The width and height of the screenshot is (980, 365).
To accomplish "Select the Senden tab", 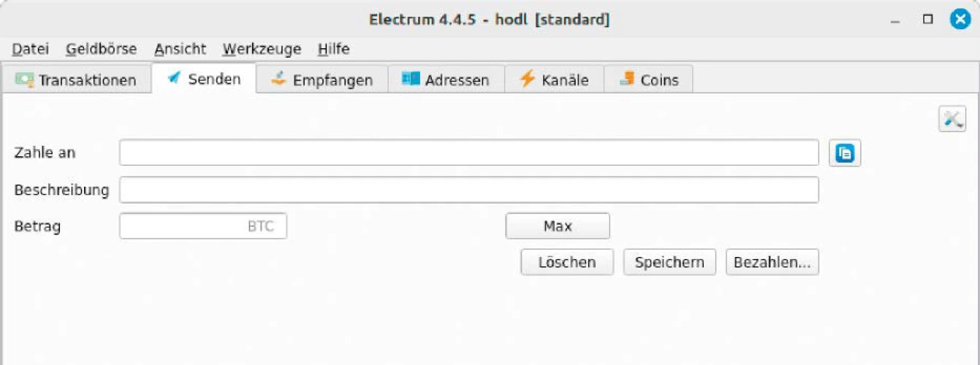I will 204,79.
